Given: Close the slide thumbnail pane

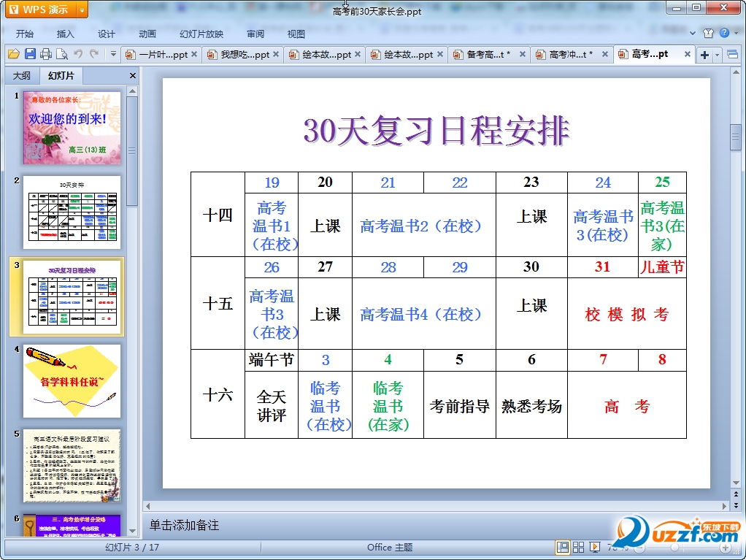Looking at the screenshot, I should coord(133,76).
